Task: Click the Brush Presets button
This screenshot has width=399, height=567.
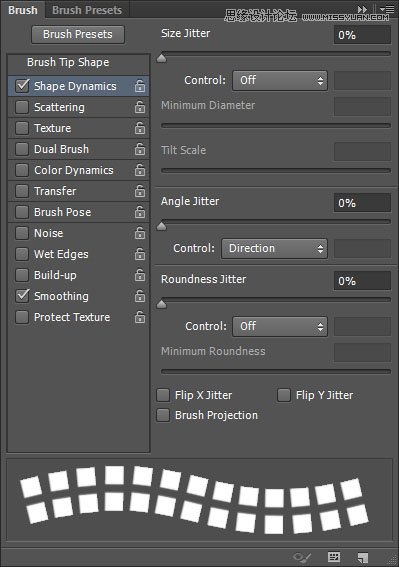Action: 78,34
